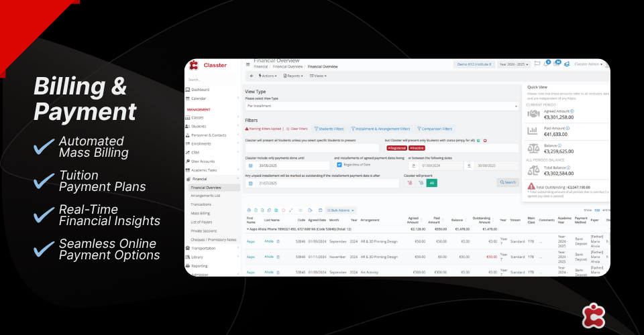Toggle the hamburger menu beside Financial Overview title

coord(248,65)
